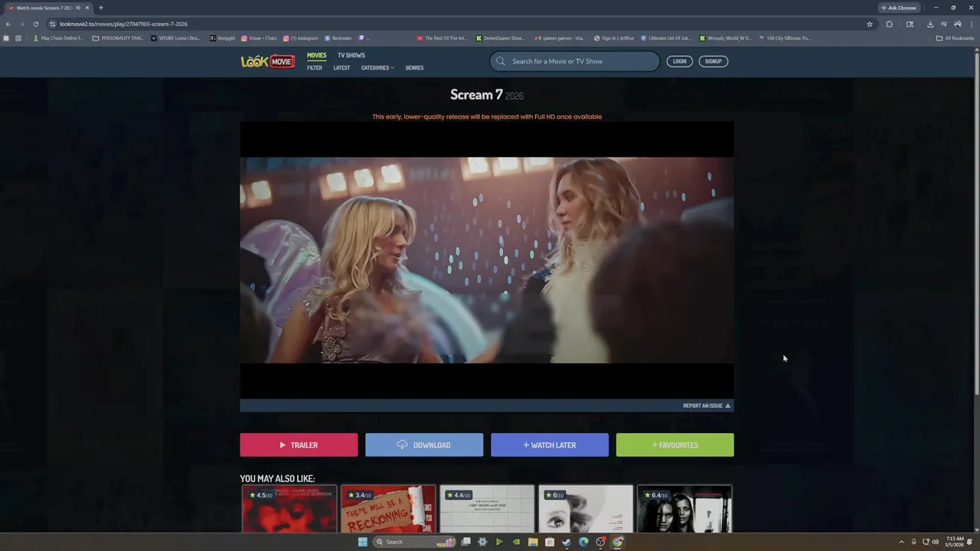
Task: Launch Steam from the taskbar
Action: coord(567,542)
